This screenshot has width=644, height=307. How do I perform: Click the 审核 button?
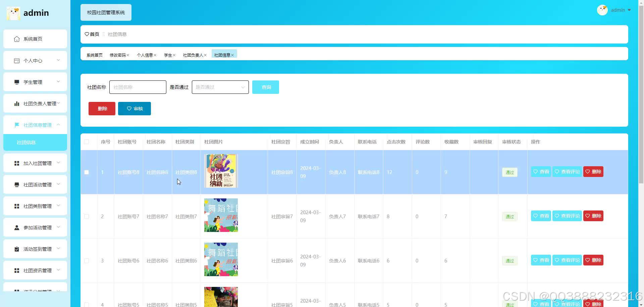pyautogui.click(x=135, y=109)
